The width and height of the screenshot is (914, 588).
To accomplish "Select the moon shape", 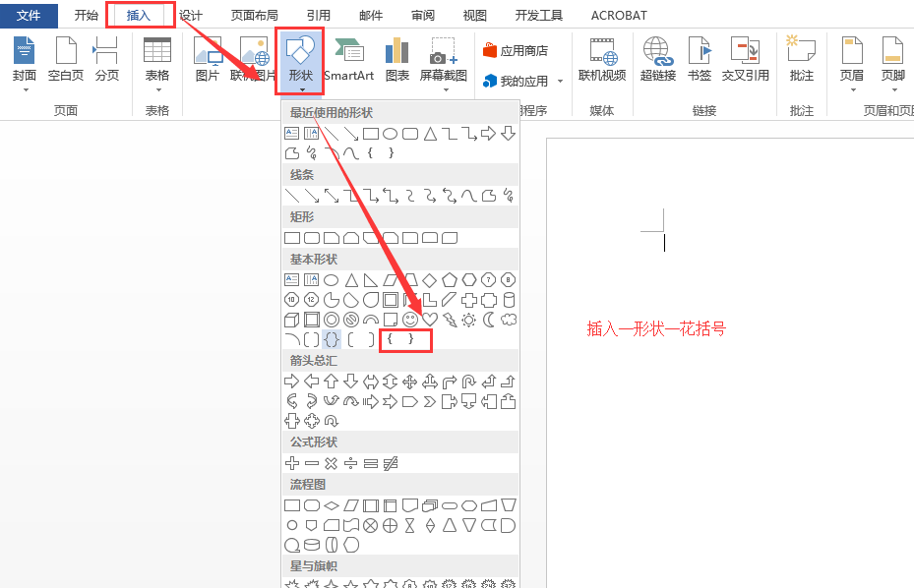I will tap(489, 320).
